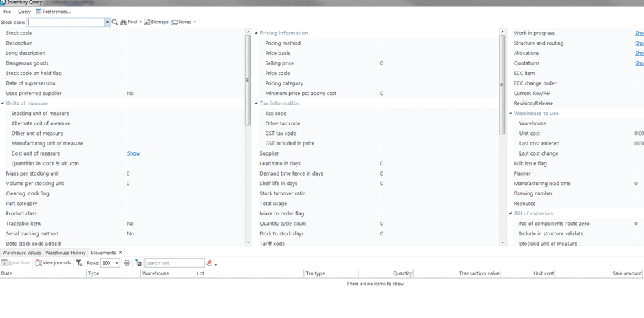Close the Movements tab with its X
The image size is (644, 318).
coord(120,253)
